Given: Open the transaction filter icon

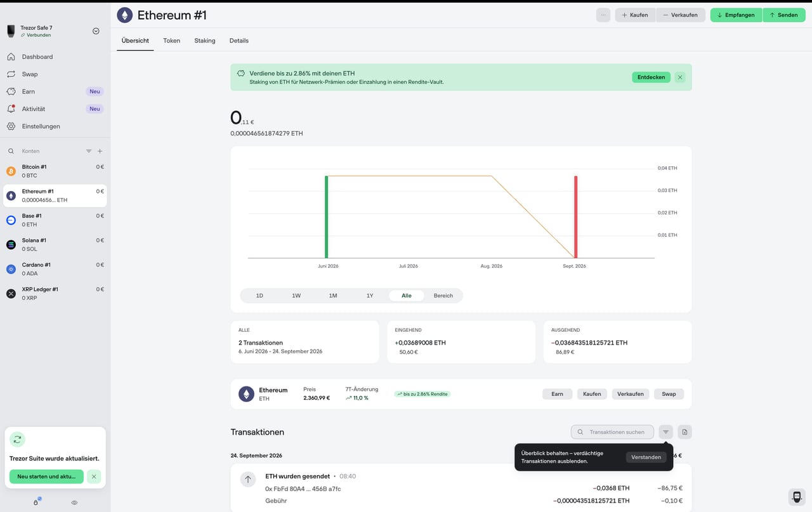Looking at the screenshot, I should point(665,432).
